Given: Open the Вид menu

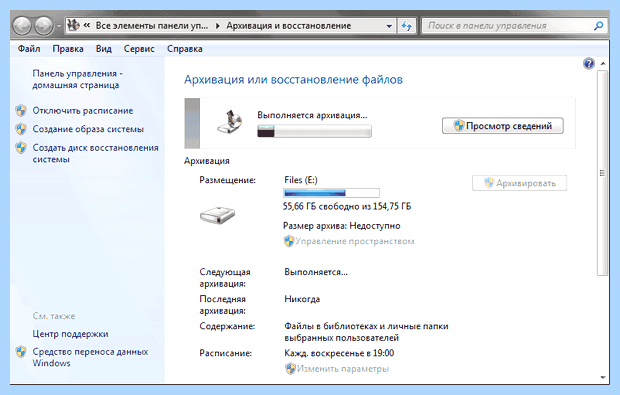Looking at the screenshot, I should pos(104,49).
